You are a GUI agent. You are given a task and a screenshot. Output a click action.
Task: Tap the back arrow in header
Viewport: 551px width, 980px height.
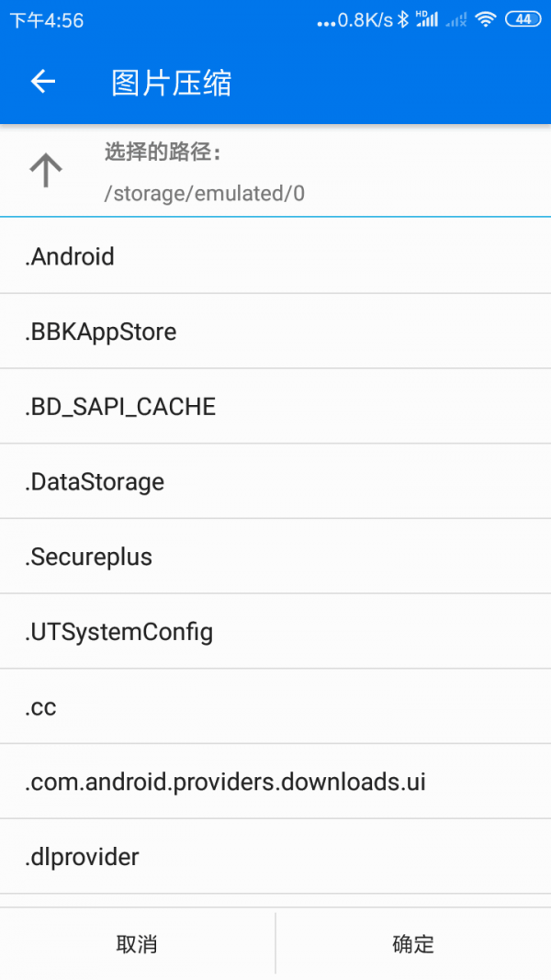coord(43,82)
